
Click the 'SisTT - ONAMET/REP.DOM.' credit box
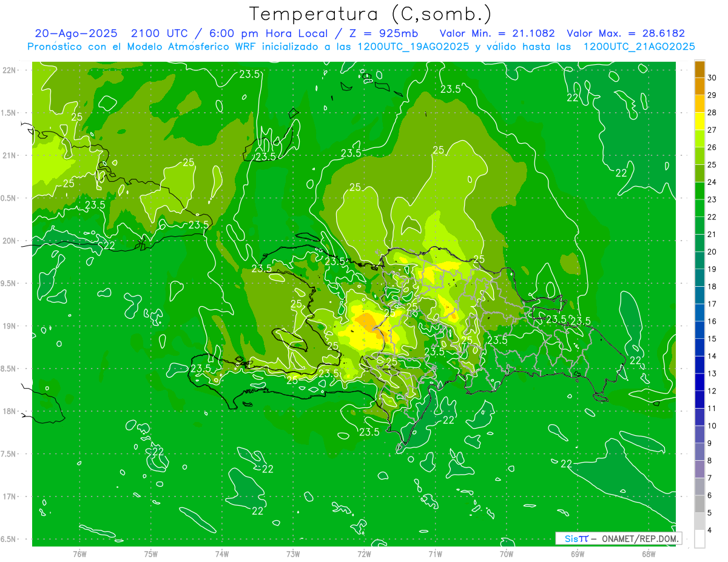tap(618, 538)
